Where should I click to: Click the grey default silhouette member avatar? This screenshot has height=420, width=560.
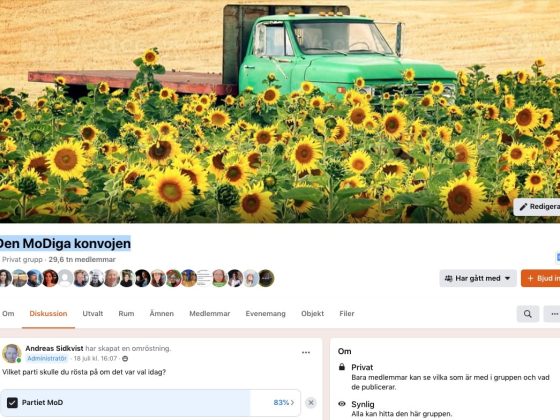(65, 278)
